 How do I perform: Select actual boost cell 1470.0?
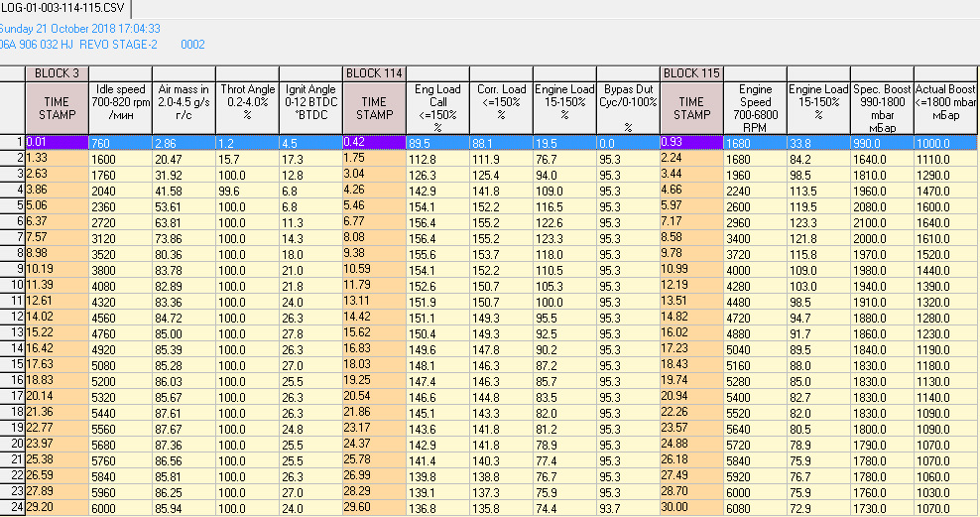pos(945,191)
